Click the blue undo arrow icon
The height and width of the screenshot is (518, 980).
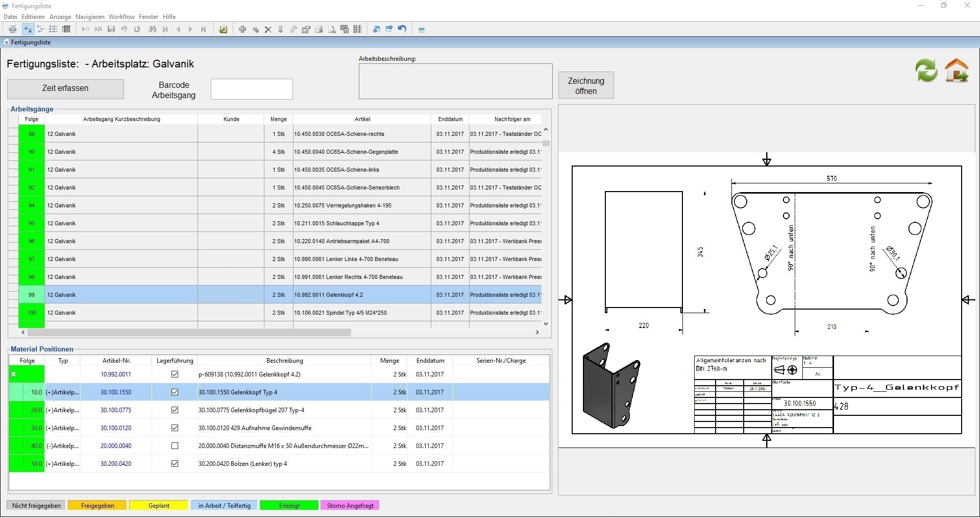pos(402,30)
